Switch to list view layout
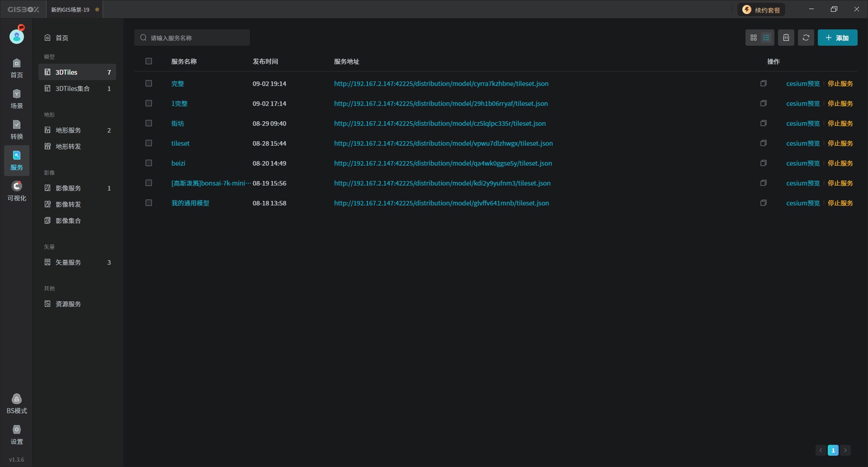 pyautogui.click(x=766, y=38)
